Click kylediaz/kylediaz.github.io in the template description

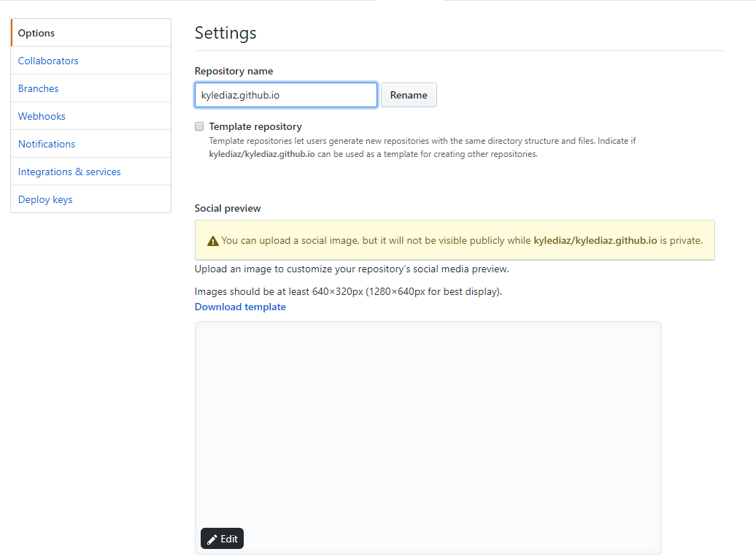click(261, 154)
